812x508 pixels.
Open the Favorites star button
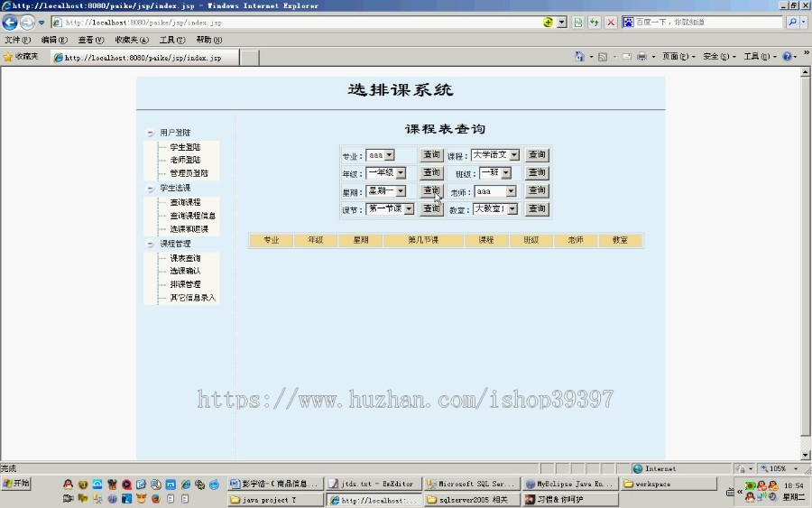22,57
